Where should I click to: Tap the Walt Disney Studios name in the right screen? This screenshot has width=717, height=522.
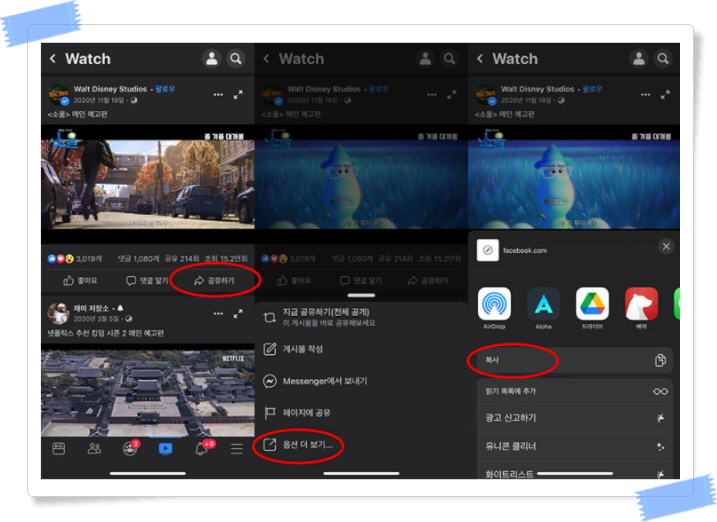click(x=537, y=89)
